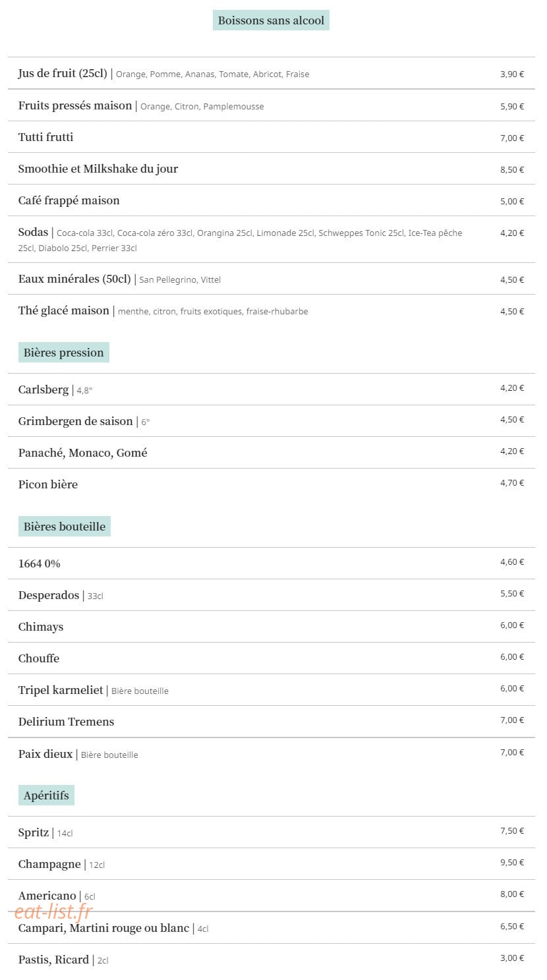Click the Spritz 14cl entry
Image resolution: width=547 pixels, height=980 pixels.
272,832
